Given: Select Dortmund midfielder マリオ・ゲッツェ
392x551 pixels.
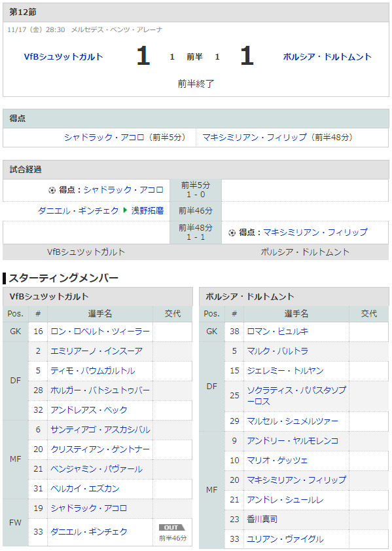Looking at the screenshot, I should [x=277, y=461].
